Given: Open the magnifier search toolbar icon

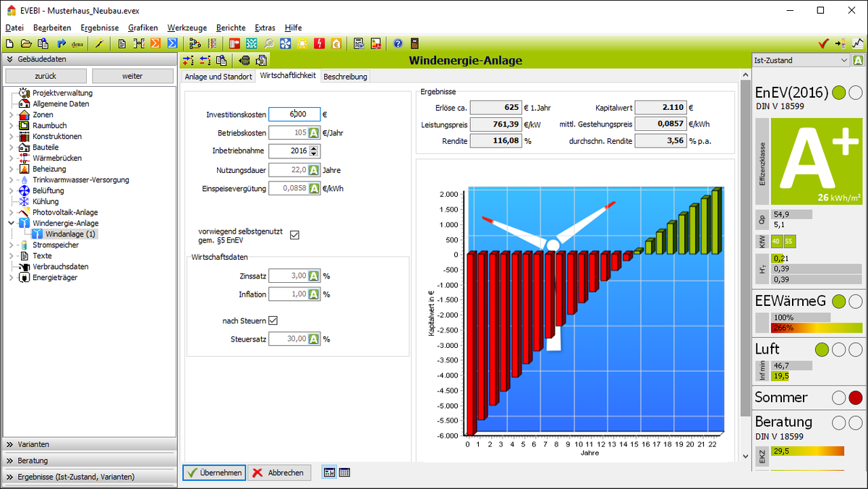Looking at the screenshot, I should [268, 43].
